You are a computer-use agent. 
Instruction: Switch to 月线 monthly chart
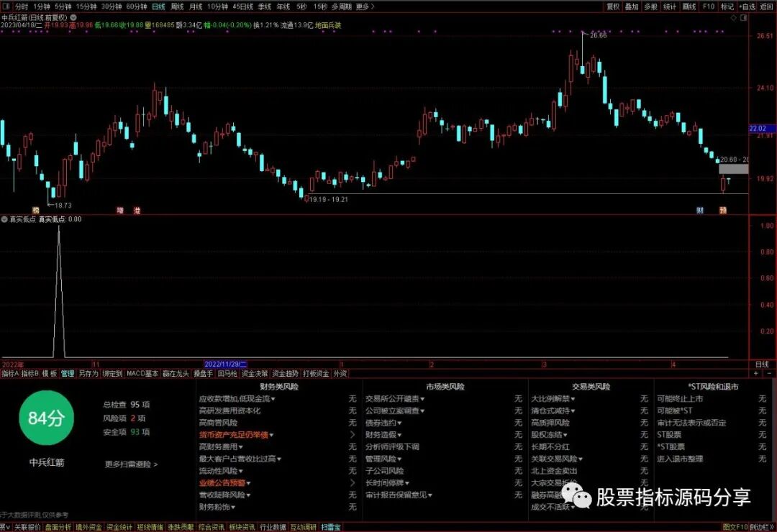point(196,6)
